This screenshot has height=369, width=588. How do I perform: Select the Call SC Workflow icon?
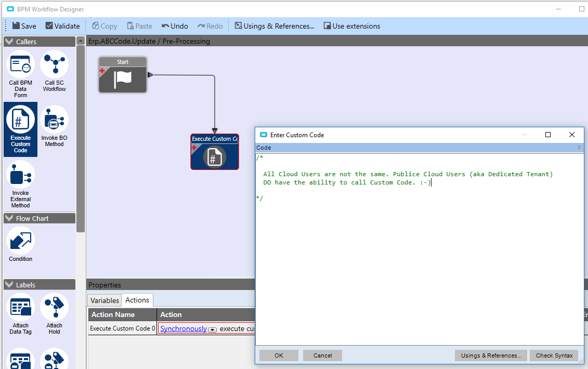(x=54, y=65)
